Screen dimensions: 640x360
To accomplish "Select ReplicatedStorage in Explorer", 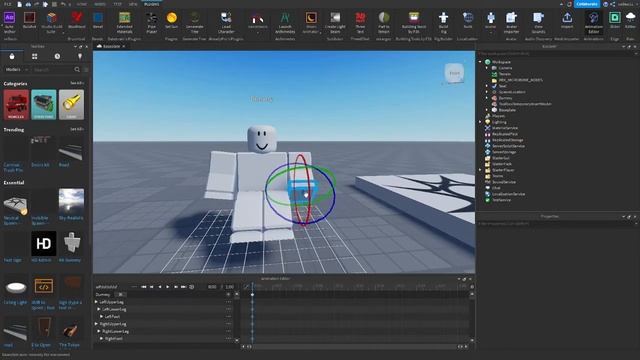I will [507, 140].
